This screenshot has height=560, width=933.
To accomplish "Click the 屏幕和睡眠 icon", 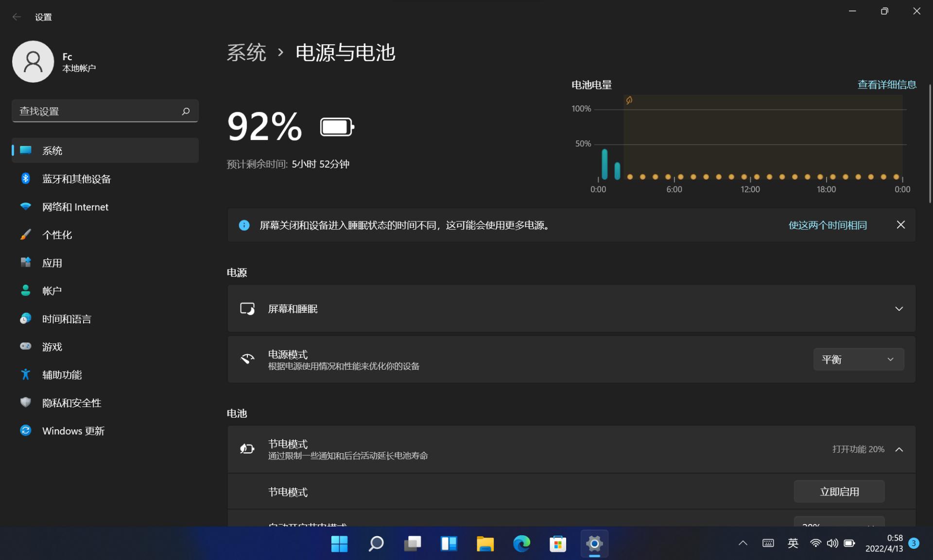I will click(247, 308).
